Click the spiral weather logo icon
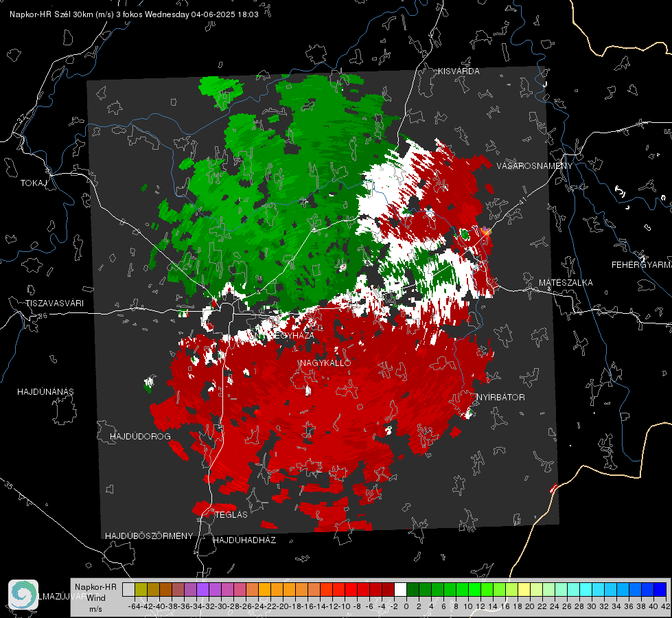 [x=23, y=595]
